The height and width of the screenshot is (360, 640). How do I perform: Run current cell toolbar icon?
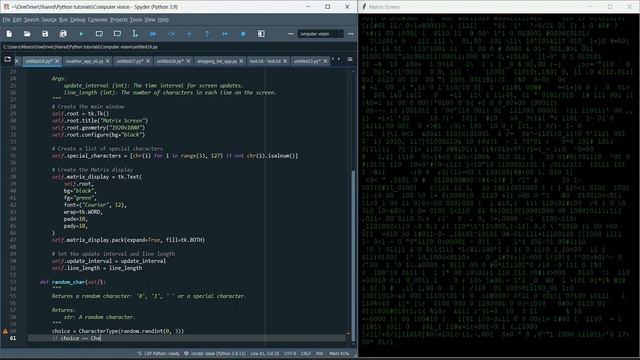click(99, 34)
